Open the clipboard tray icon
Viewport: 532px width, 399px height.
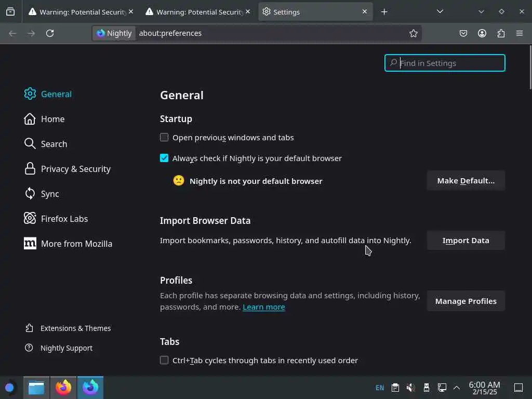tap(395, 388)
